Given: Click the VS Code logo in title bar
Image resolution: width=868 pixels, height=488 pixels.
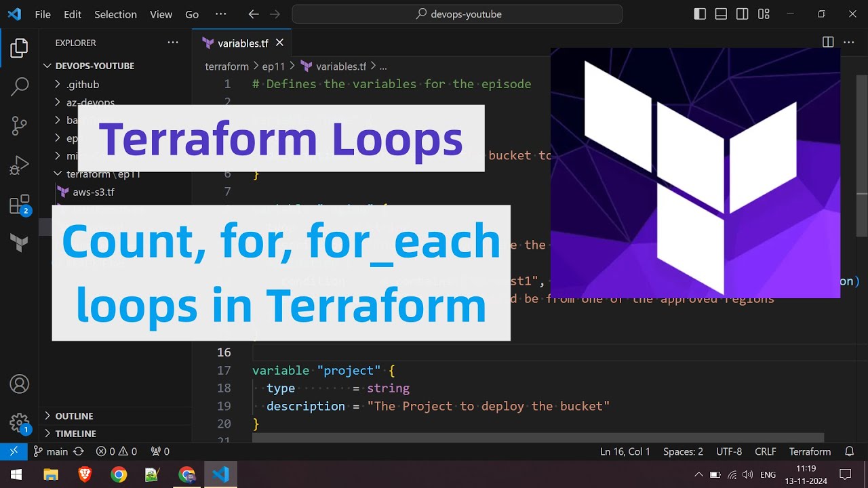Looking at the screenshot, I should coord(14,14).
